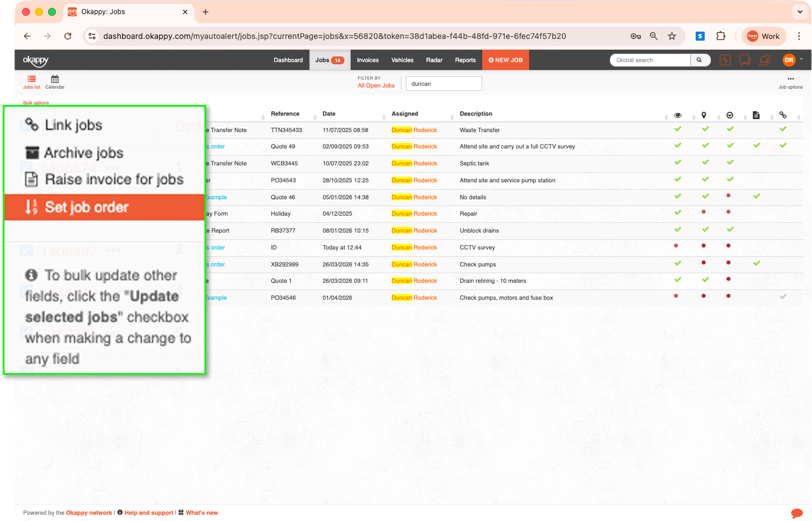Viewport: 812px width, 521px height.
Task: Toggle the green check for Waste Transfer job
Action: coord(678,129)
